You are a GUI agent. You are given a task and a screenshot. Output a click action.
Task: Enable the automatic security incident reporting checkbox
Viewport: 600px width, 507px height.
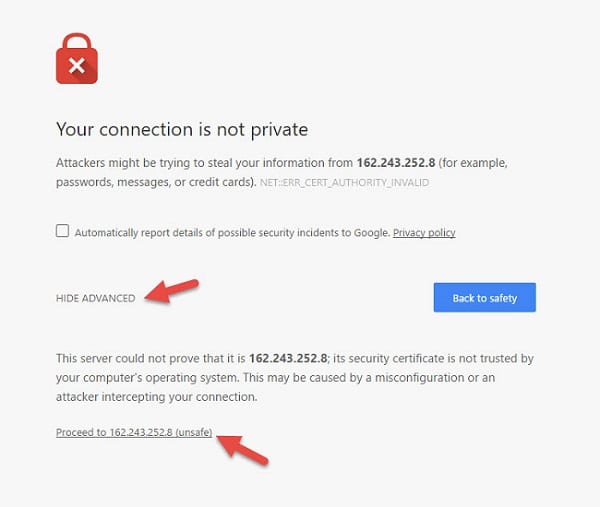pos(62,231)
